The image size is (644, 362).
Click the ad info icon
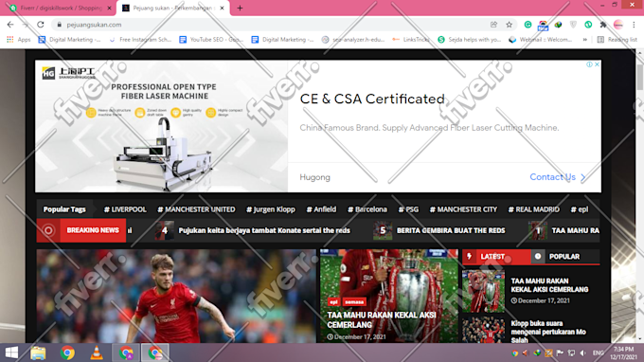coord(589,64)
